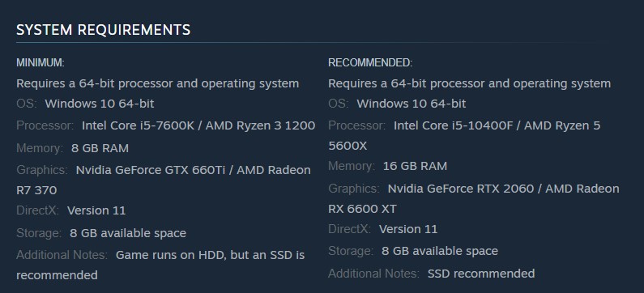Click minimum DirectX Version 11 value

tap(96, 210)
